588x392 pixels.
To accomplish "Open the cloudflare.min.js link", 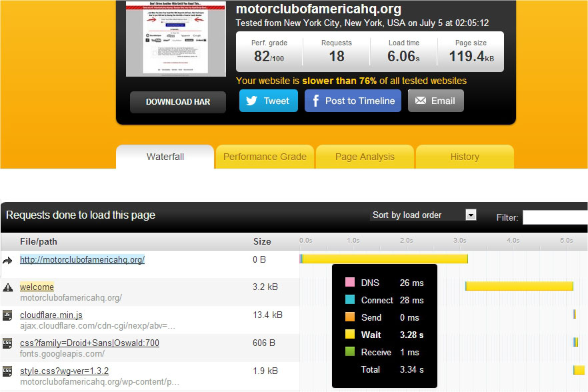I will click(51, 315).
